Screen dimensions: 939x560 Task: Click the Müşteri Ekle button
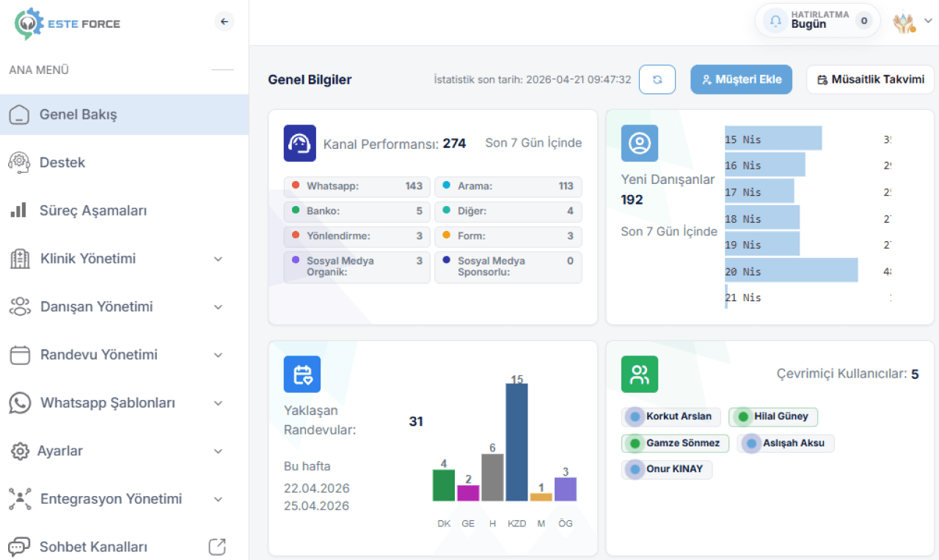[741, 80]
